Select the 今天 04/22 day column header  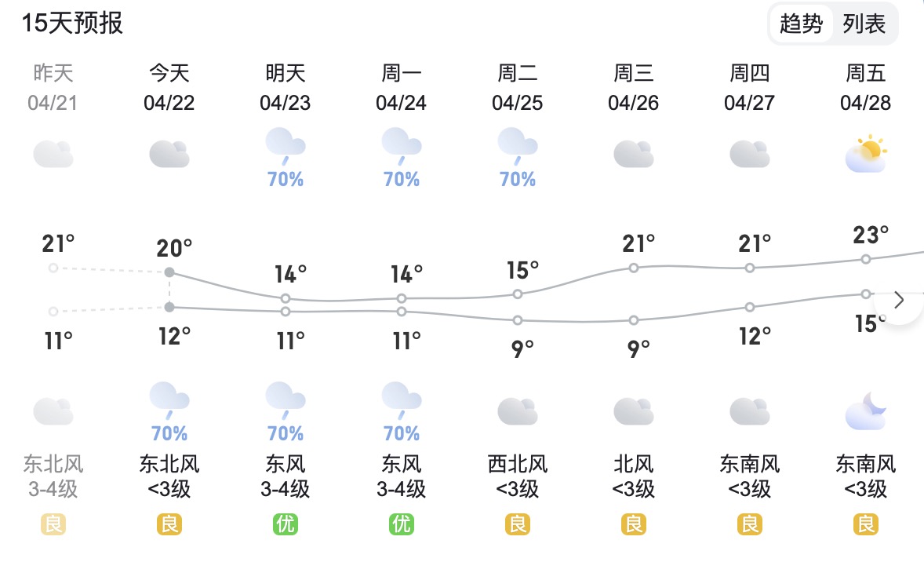click(169, 87)
